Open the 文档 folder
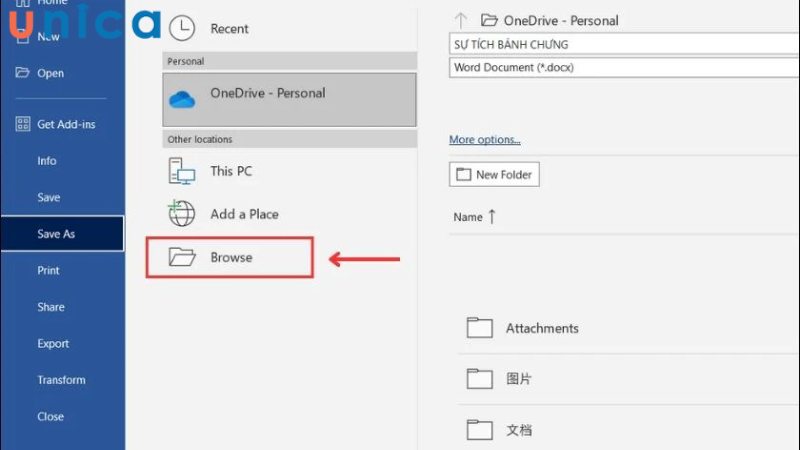Viewport: 800px width, 450px height. [x=519, y=430]
